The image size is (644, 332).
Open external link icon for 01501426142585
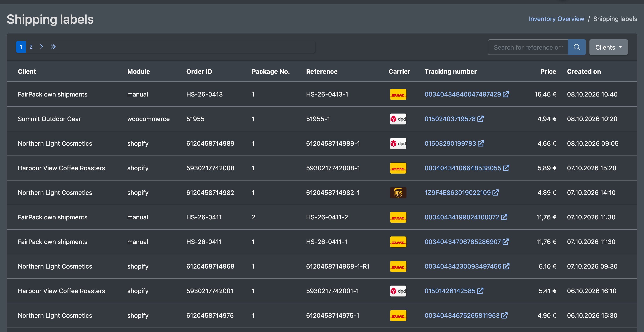point(480,291)
